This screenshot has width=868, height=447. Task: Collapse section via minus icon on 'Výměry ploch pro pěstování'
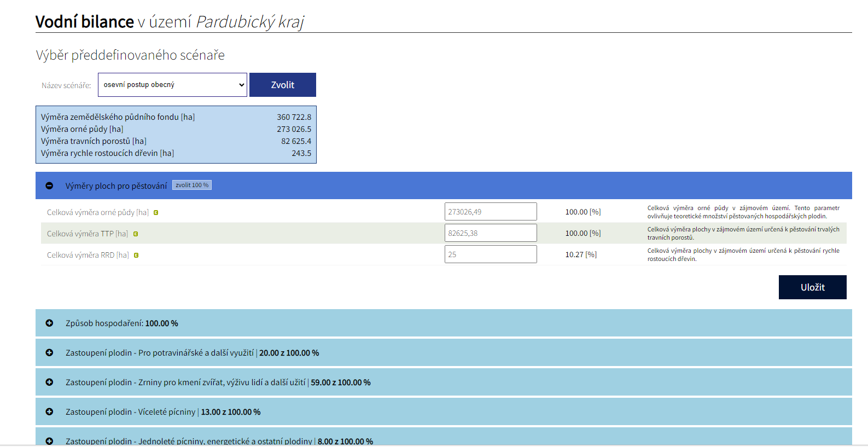coord(49,186)
